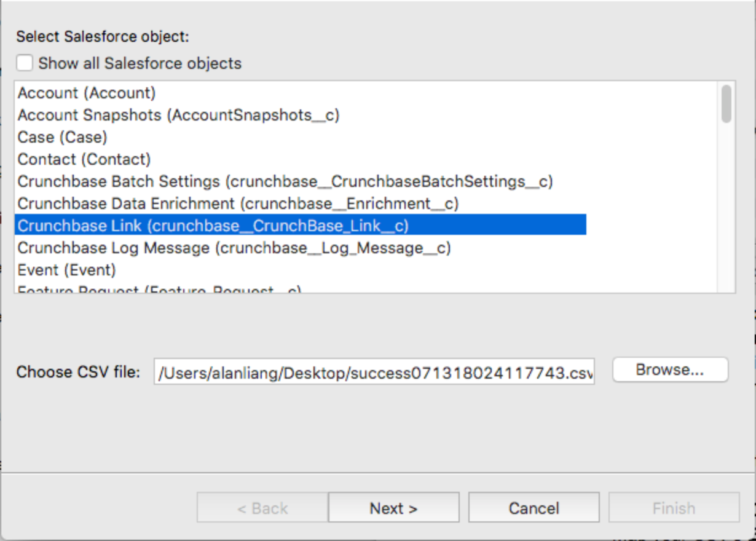Cancel the data loader wizard
The height and width of the screenshot is (541, 756).
point(534,508)
